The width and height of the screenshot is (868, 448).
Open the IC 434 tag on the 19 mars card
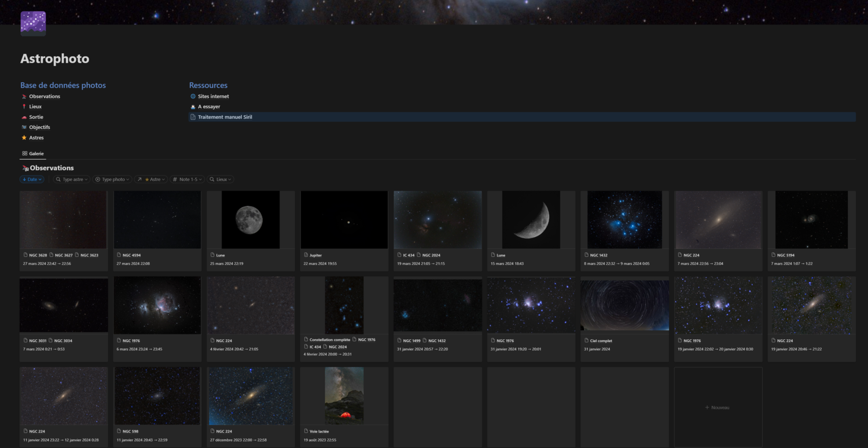click(x=409, y=255)
